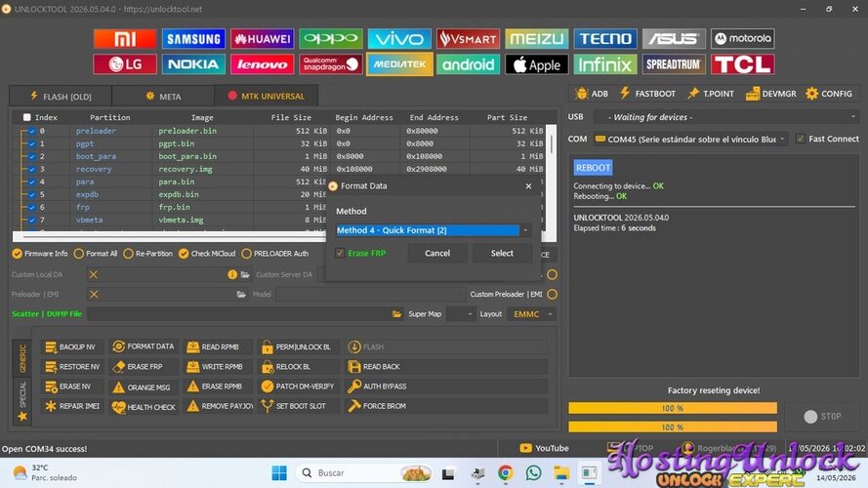
Task: Close the Format Data dialog
Action: [528, 186]
